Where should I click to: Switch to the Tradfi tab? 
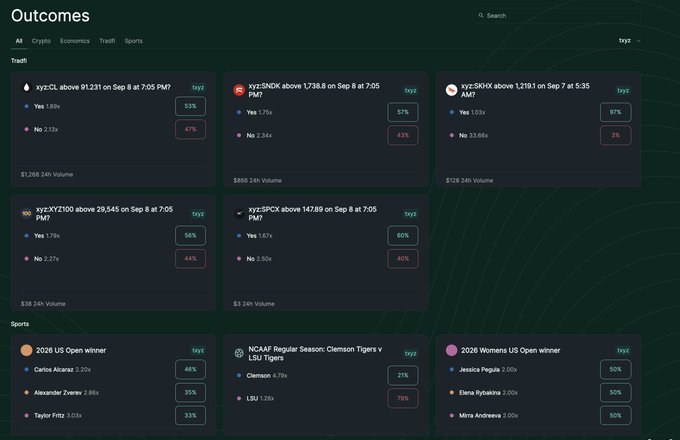[107, 41]
